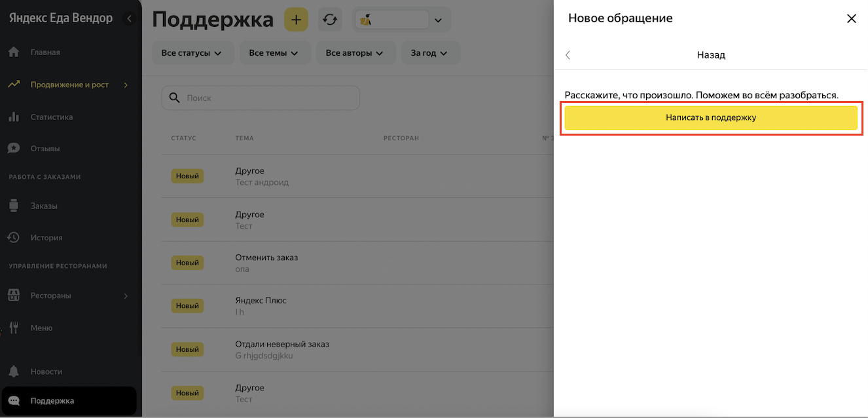
Task: Go to Статистика
Action: click(52, 117)
